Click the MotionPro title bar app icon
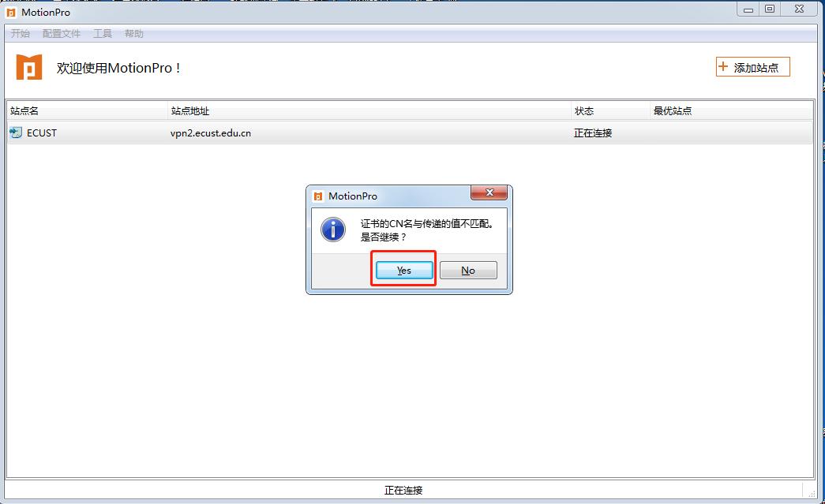This screenshot has height=504, width=825. [10, 12]
